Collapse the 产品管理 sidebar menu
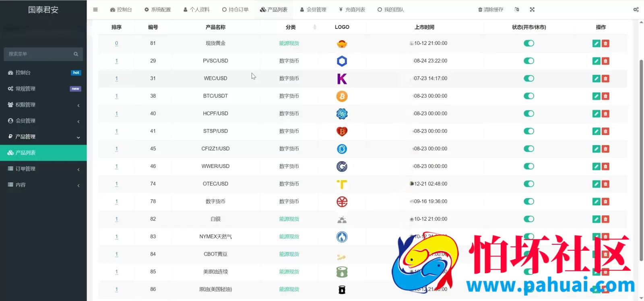 coord(43,137)
